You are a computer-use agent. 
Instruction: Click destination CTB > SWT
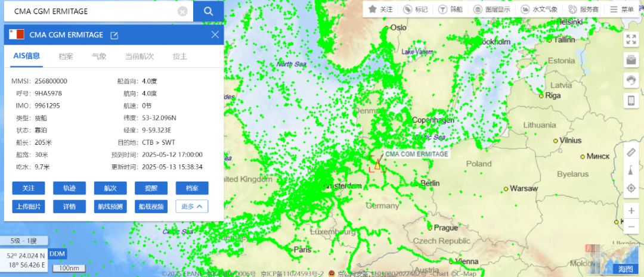(x=159, y=143)
